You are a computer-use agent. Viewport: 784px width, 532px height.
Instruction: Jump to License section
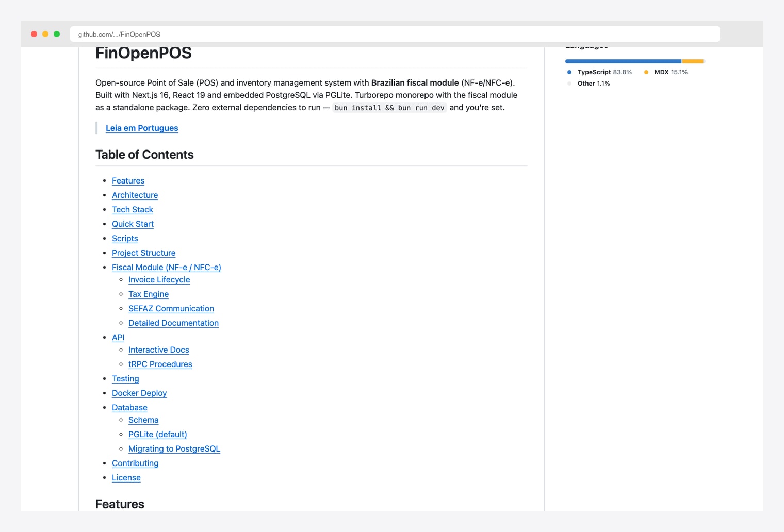pos(126,477)
